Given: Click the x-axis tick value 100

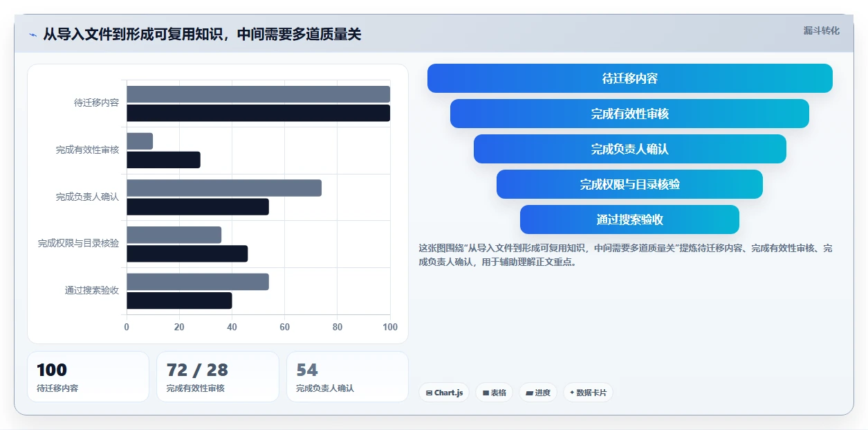Looking at the screenshot, I should (x=390, y=327).
